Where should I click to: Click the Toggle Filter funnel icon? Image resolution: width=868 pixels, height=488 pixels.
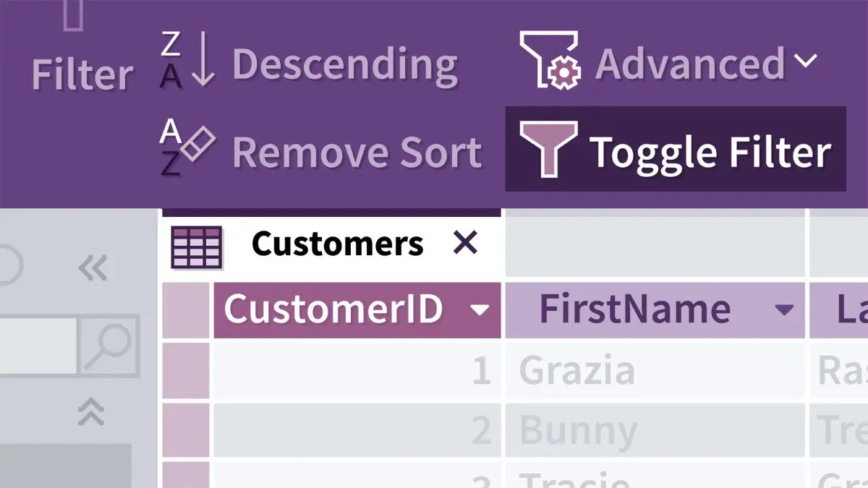548,150
